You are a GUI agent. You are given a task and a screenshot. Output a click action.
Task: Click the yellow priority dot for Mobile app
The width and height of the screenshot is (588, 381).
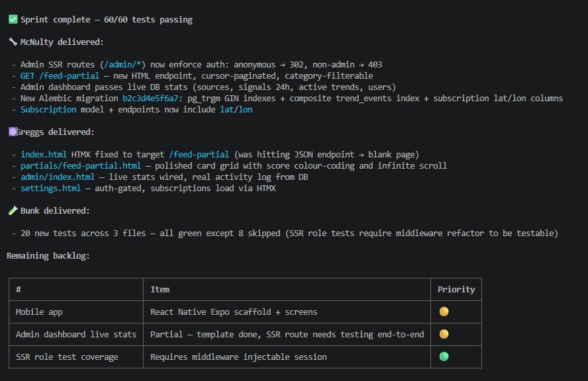[x=444, y=312]
